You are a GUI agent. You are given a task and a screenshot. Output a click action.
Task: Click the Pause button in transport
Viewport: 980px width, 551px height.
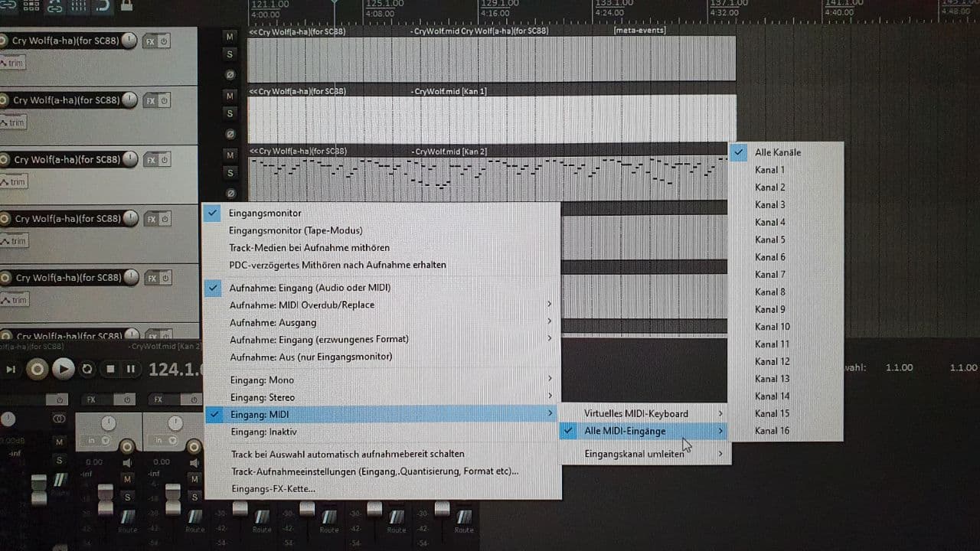131,369
